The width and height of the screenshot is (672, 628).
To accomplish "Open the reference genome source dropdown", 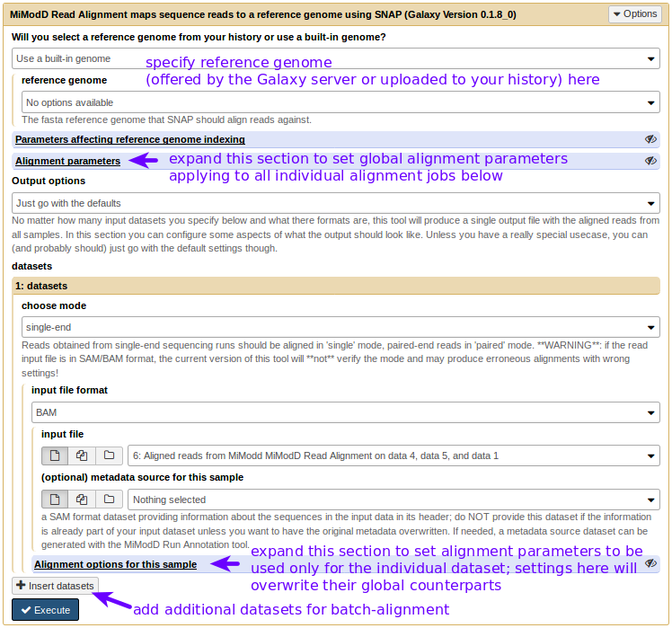I will coord(336,58).
